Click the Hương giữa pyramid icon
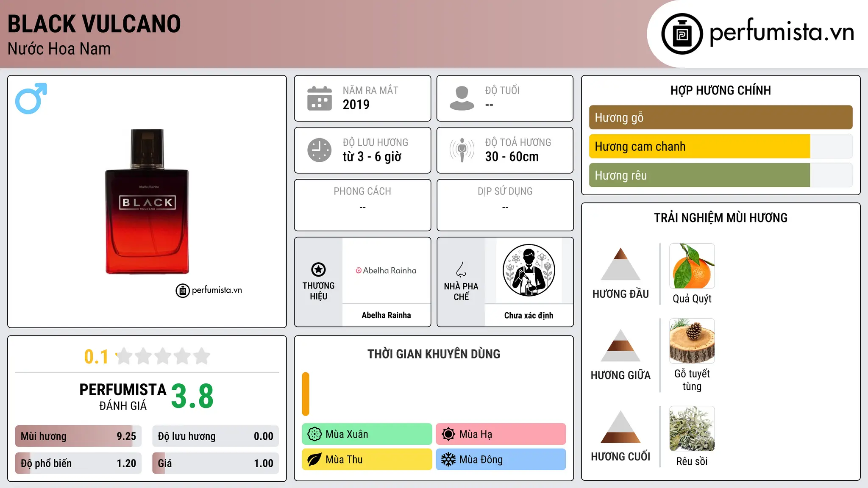The image size is (868, 488). pos(620,345)
